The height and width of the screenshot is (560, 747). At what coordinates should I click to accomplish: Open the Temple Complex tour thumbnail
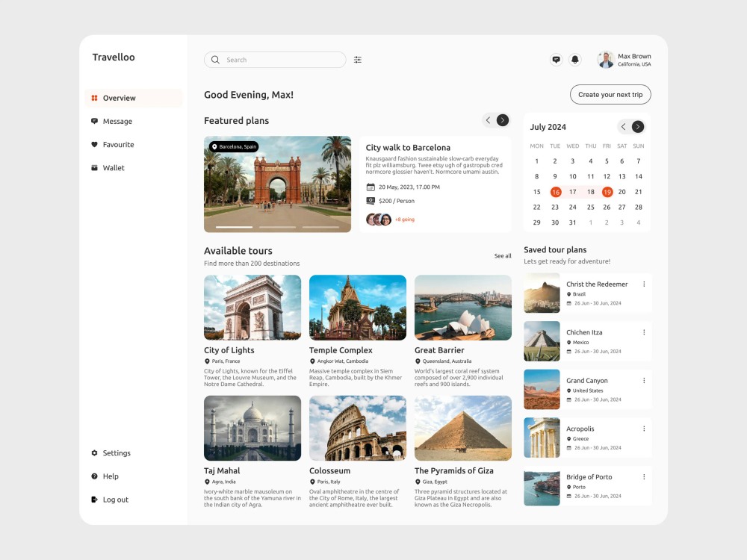358,308
